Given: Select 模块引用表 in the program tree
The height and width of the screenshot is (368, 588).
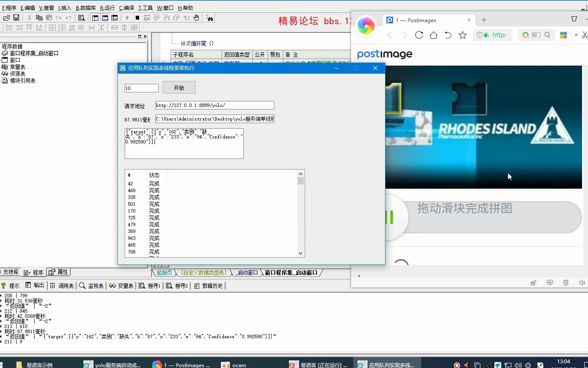Looking at the screenshot, I should (x=23, y=80).
